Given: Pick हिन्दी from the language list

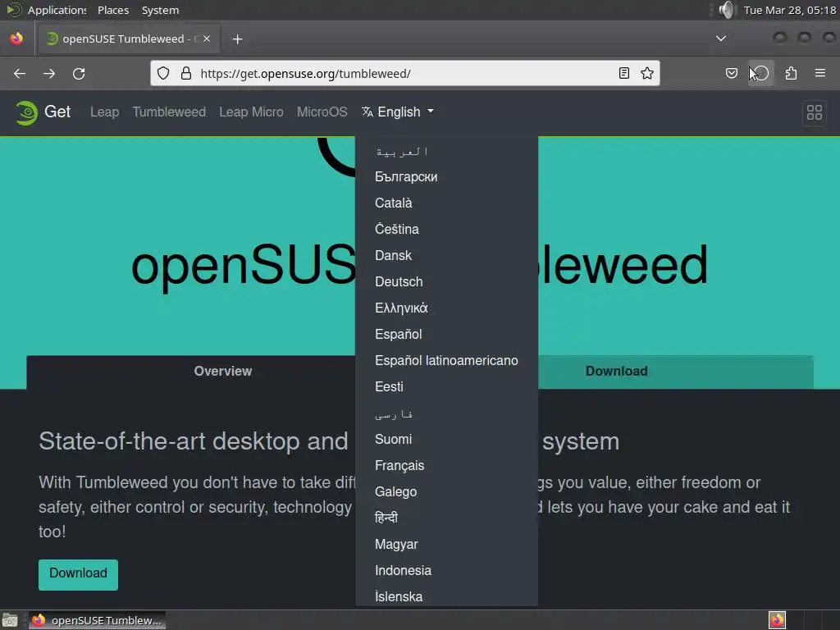Looking at the screenshot, I should 446,518.
